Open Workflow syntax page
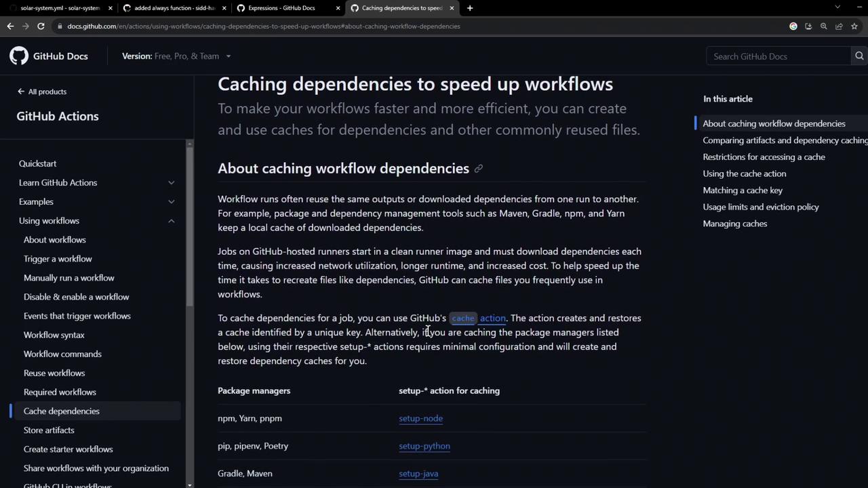Screen dimensions: 868x488 pyautogui.click(x=54, y=335)
